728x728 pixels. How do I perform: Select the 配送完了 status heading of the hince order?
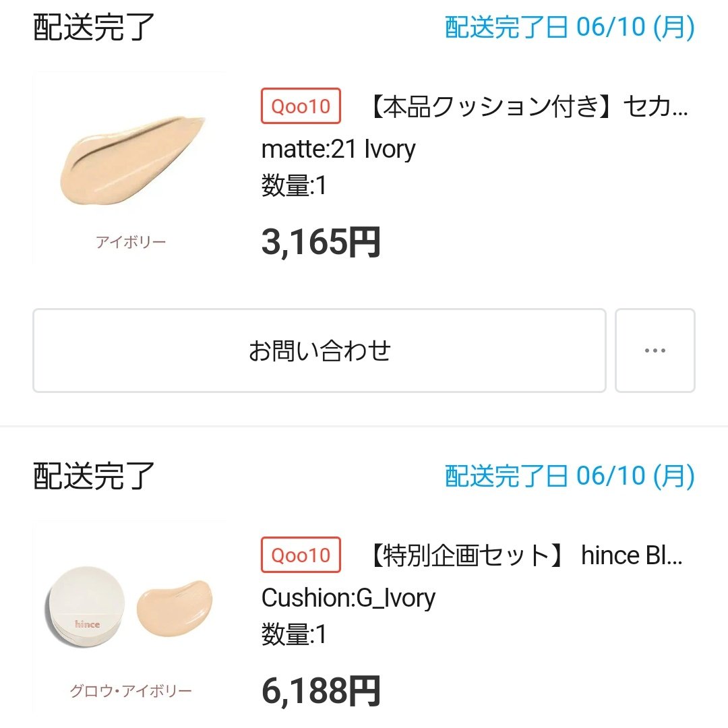94,477
